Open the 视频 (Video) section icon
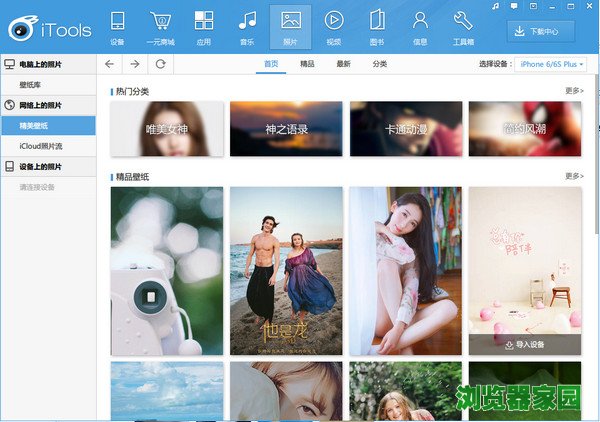600x422 pixels. point(333,25)
